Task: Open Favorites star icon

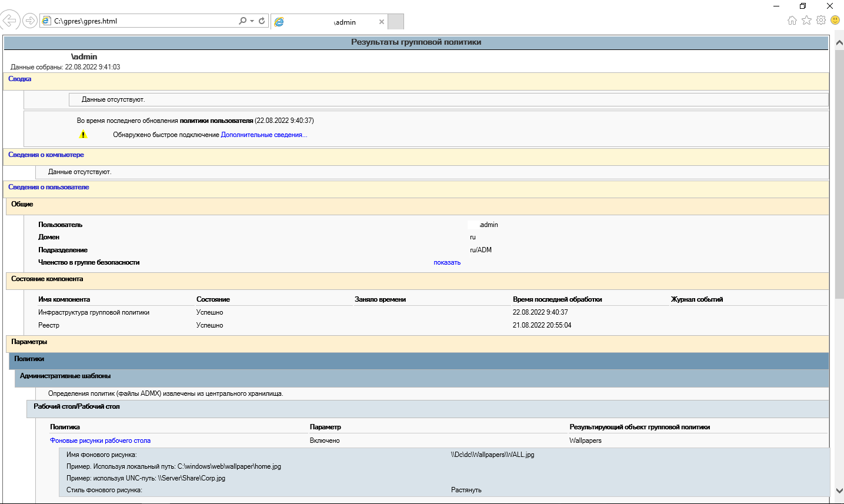Action: [806, 21]
